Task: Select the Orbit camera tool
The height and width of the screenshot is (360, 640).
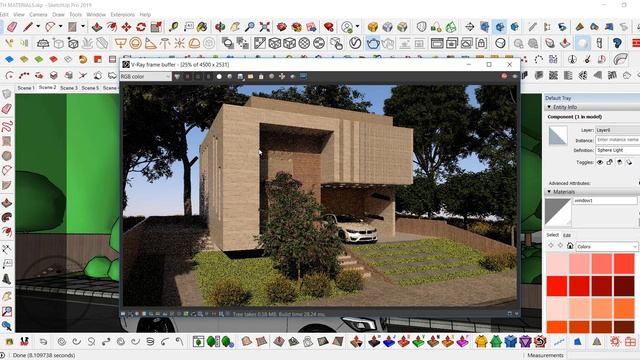Action: coord(220,27)
